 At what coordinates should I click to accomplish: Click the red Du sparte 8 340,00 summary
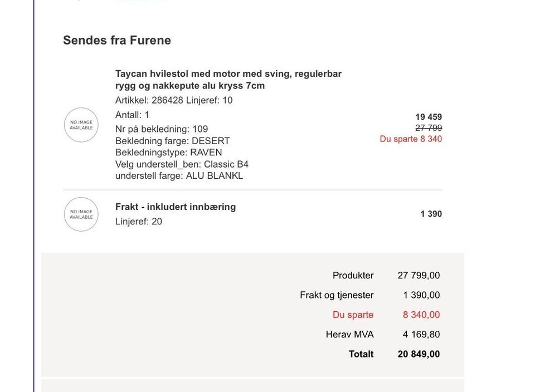[386, 315]
